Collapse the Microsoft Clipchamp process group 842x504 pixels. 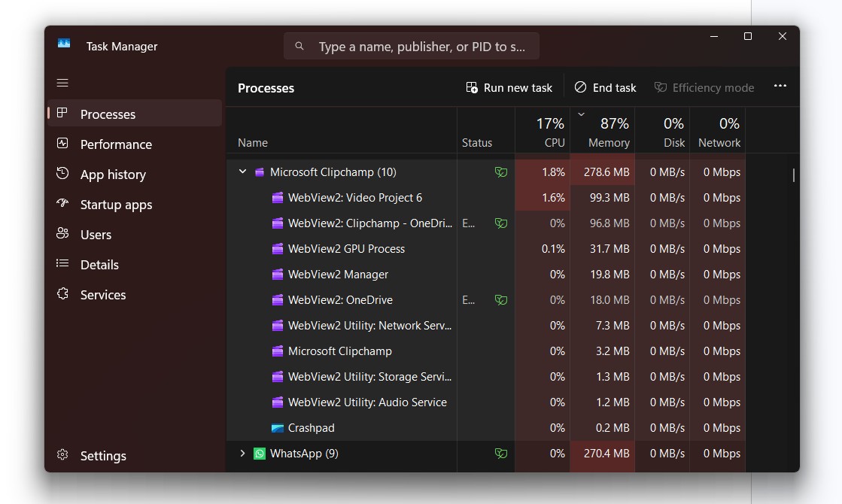(242, 172)
